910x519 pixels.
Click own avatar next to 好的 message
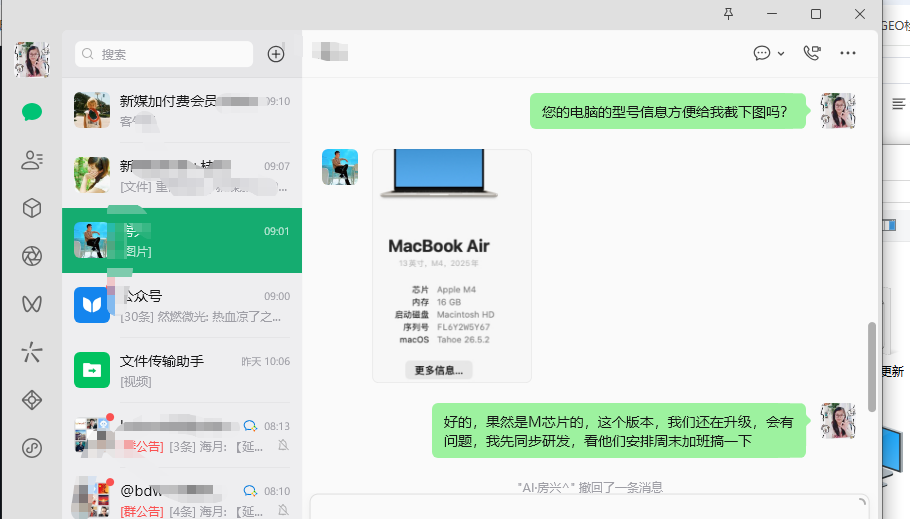[x=838, y=421]
